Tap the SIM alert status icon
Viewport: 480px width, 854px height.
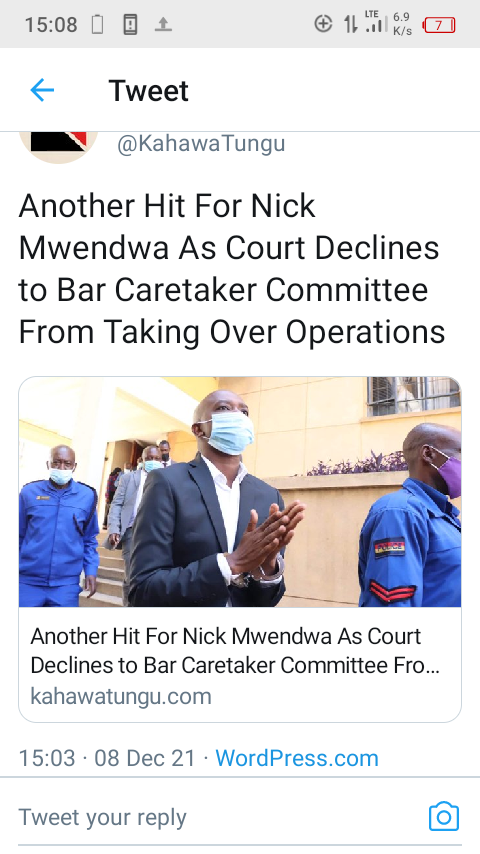[x=130, y=25]
